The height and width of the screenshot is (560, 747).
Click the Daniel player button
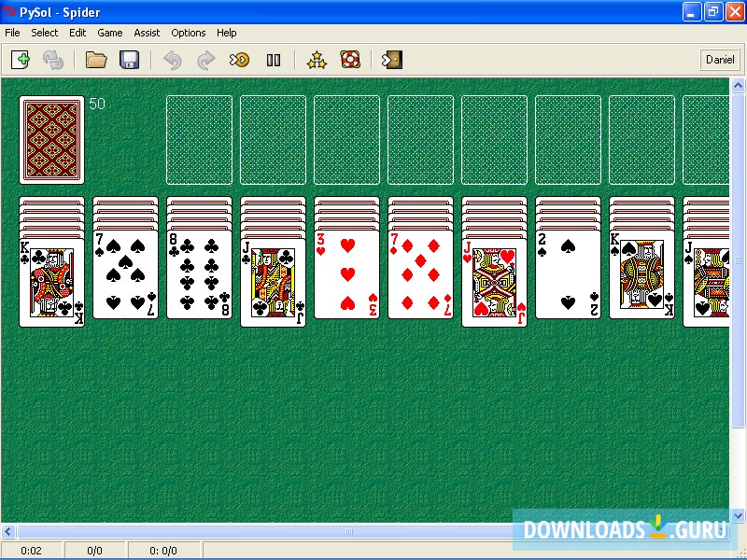tap(720, 60)
